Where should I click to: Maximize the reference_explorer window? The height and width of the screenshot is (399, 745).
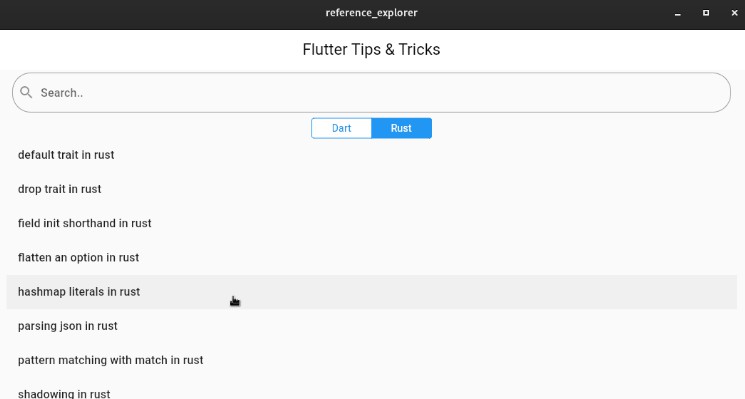pyautogui.click(x=706, y=13)
